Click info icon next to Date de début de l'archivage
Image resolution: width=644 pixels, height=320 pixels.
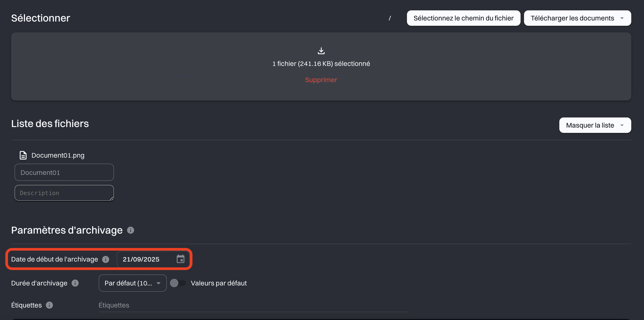click(106, 259)
